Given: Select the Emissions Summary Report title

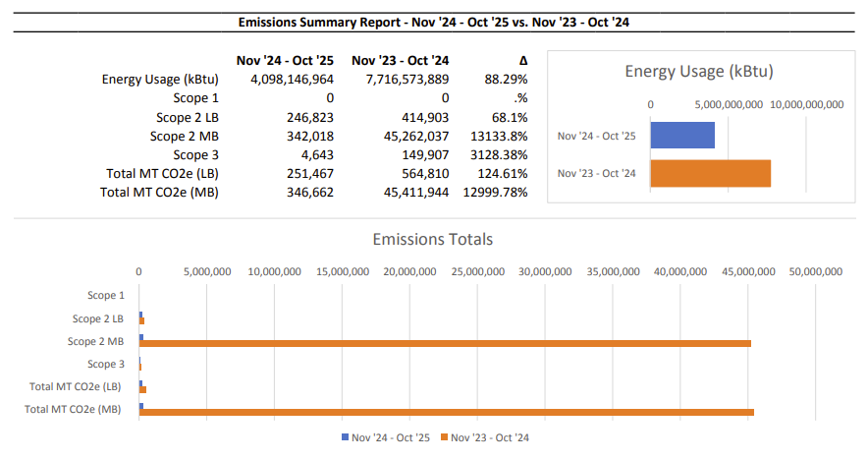Looking at the screenshot, I should tap(433, 22).
